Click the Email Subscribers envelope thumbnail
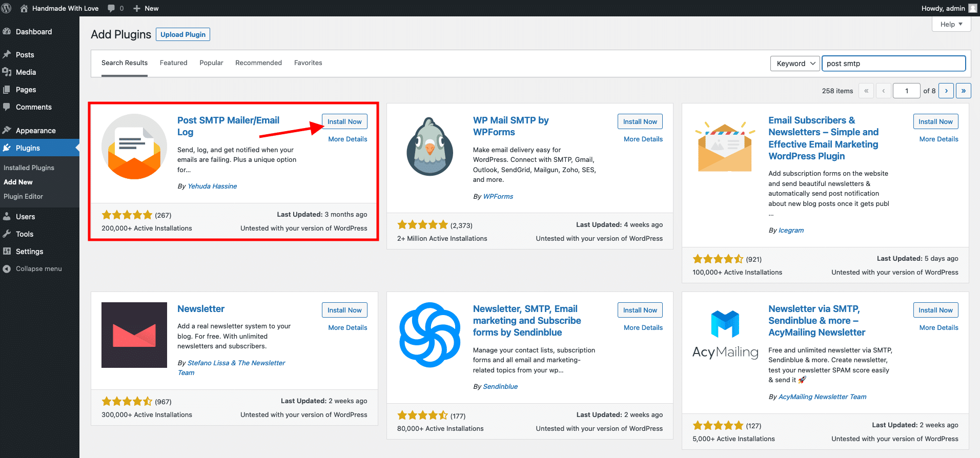The width and height of the screenshot is (980, 458). tap(725, 147)
